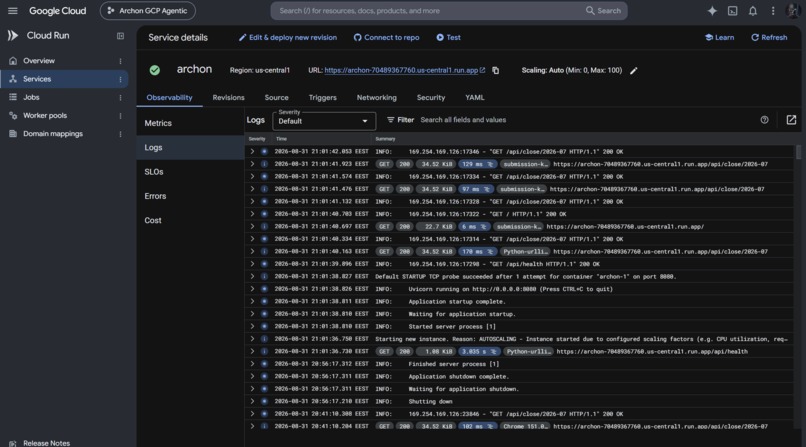Viewport: 806px width, 447px height.
Task: Click the logs vertical scrollbar
Action: pos(798,152)
